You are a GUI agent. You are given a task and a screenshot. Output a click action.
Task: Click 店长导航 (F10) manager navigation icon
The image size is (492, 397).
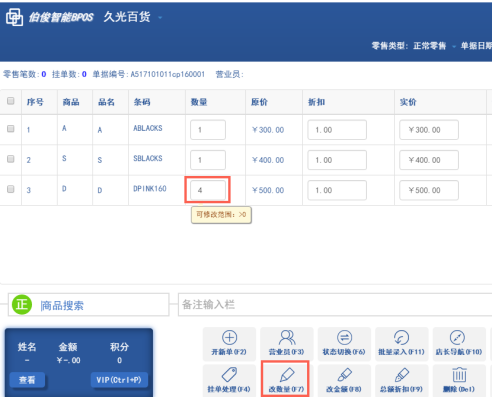coord(459,344)
